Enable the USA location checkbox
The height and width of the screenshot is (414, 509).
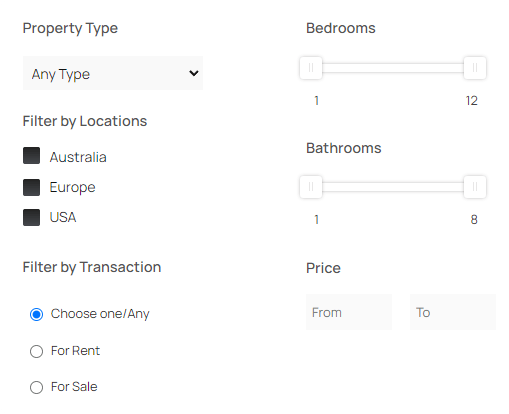point(31,217)
